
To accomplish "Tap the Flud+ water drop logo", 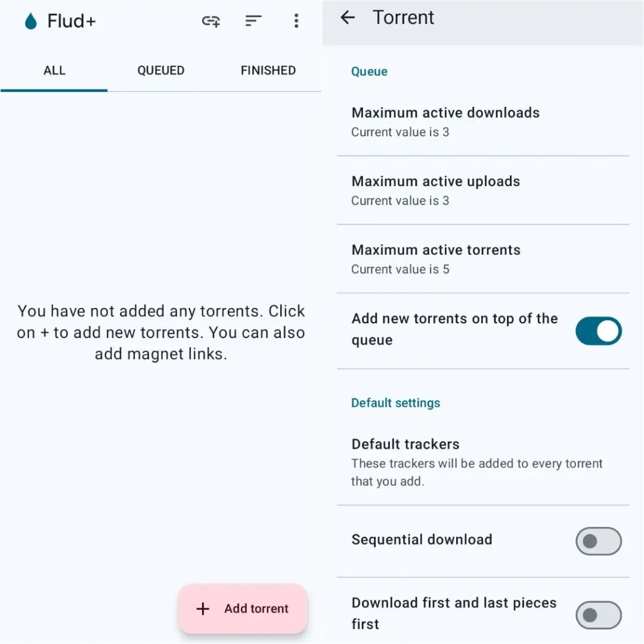I will click(x=31, y=21).
